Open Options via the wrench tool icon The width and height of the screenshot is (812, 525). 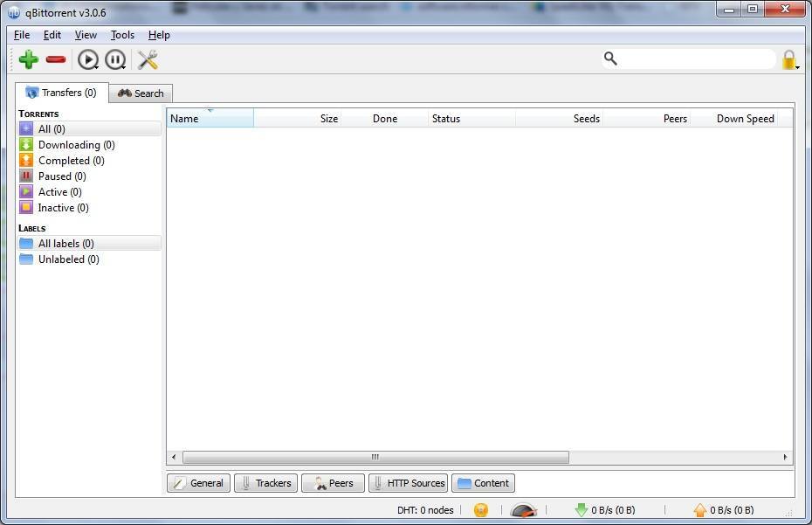[147, 59]
